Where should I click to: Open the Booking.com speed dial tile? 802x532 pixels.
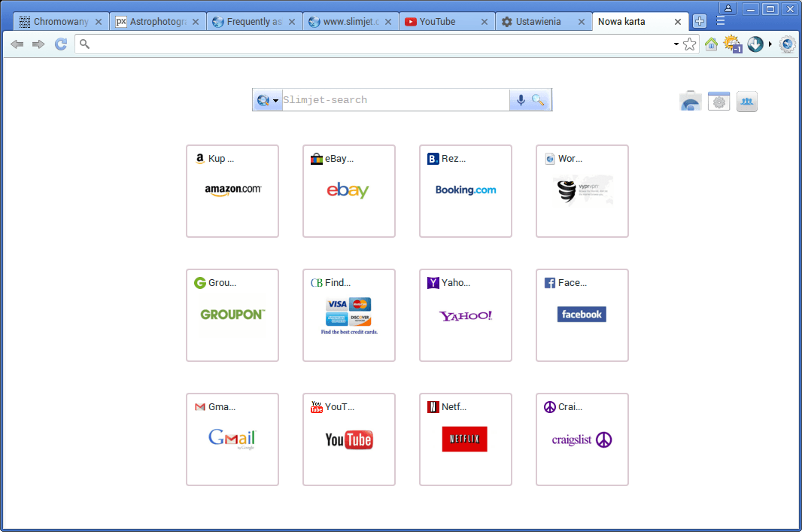pyautogui.click(x=466, y=191)
